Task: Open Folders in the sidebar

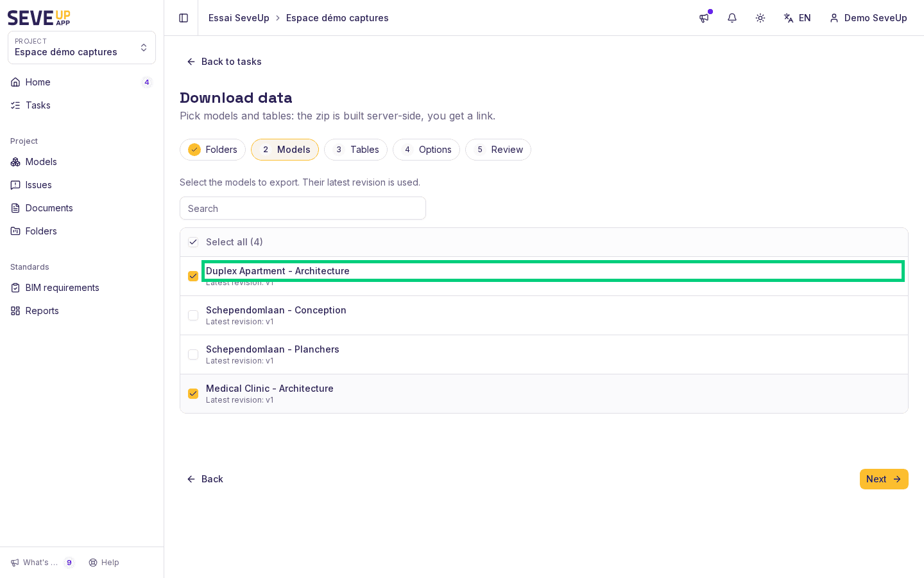Action: pos(81,231)
